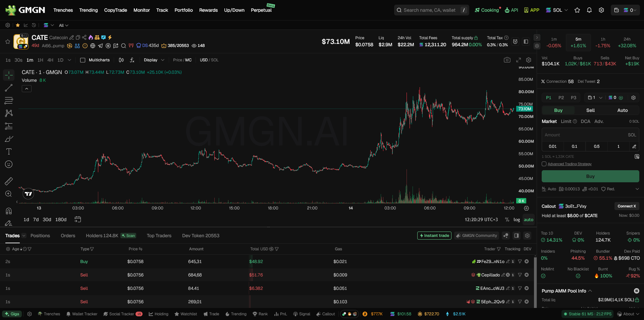This screenshot has width=644, height=320.
Task: Click the volume scale marker 8K
Action: [521, 201]
